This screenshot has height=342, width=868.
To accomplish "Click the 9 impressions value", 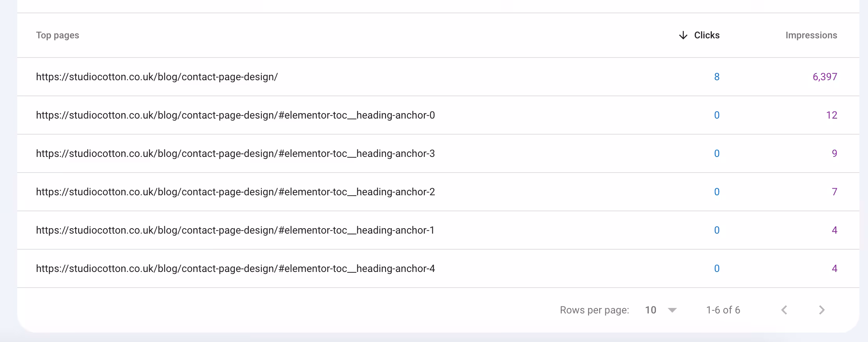I will coord(834,153).
